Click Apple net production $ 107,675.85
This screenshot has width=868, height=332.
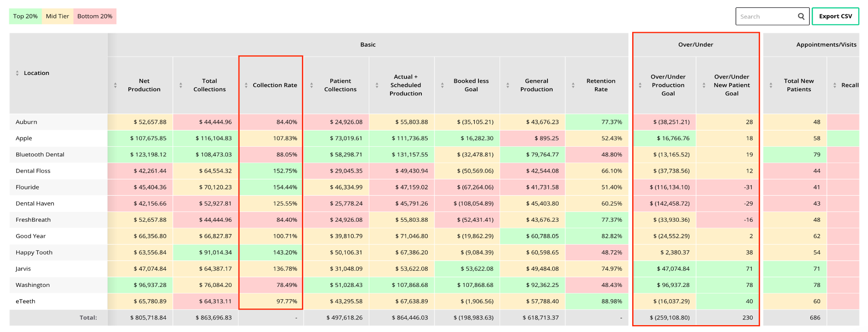(x=140, y=138)
